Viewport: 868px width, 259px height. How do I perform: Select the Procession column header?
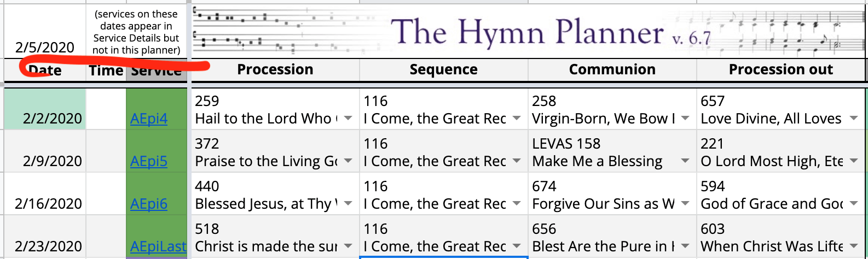click(275, 70)
